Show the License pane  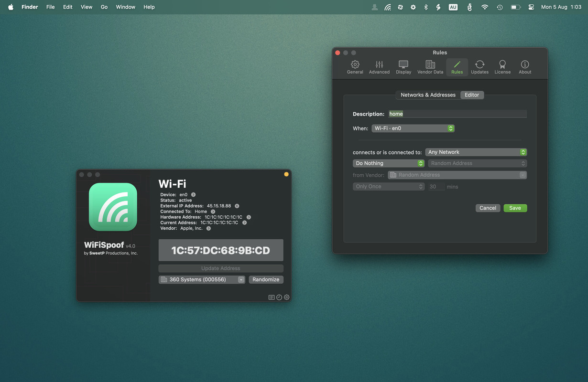(x=502, y=67)
